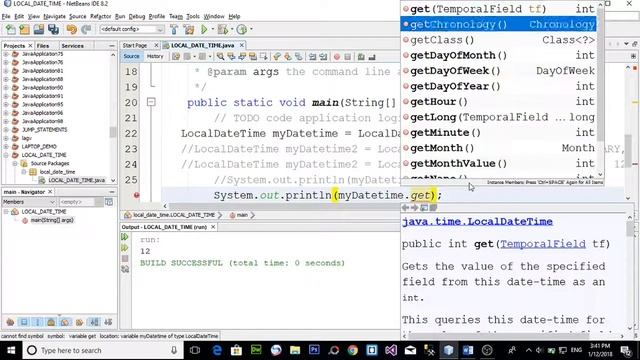
Task: Click the Undo toolbar icon
Action: (x=72, y=29)
